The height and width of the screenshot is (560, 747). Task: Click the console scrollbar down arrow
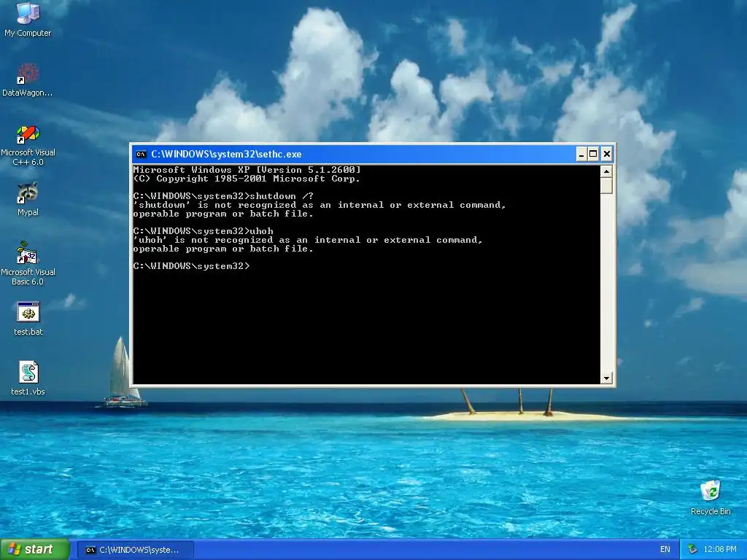606,378
